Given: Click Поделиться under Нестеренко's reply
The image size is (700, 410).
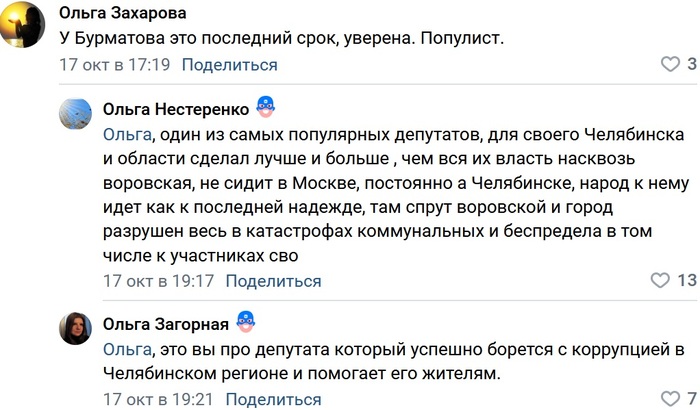Looking at the screenshot, I should pos(273,281).
